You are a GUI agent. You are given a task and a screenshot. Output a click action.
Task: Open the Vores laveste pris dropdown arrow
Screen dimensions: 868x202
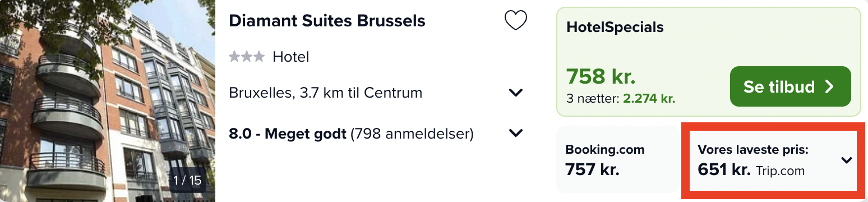pos(847,160)
